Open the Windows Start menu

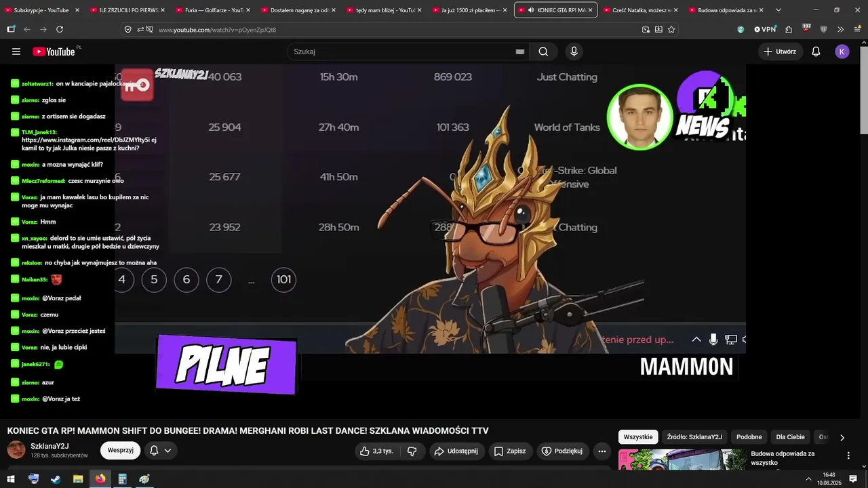(11, 479)
